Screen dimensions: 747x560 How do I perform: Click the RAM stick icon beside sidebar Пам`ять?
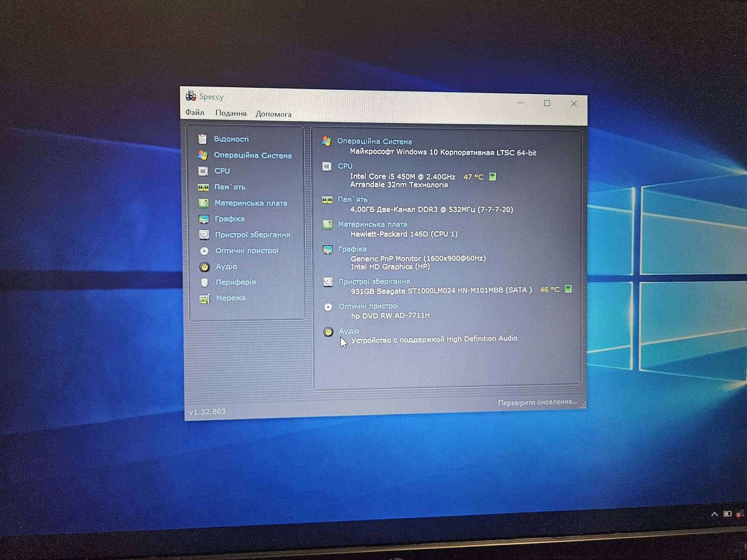click(203, 187)
